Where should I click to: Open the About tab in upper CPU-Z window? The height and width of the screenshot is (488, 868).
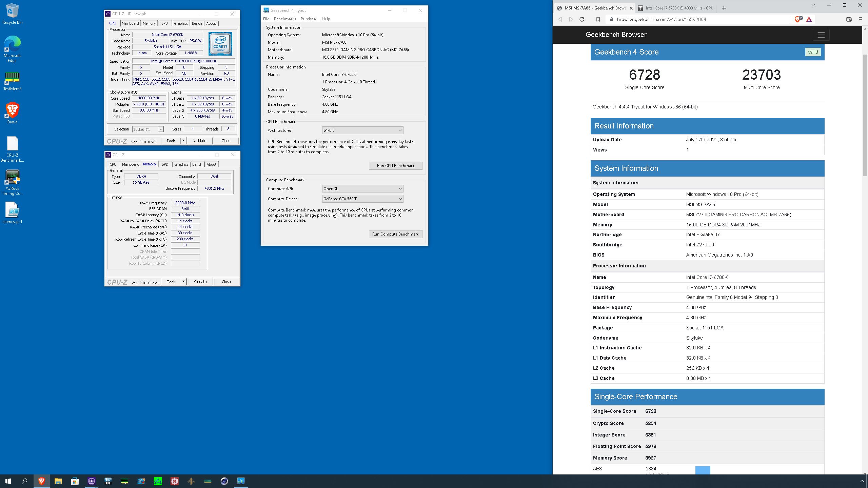pos(211,23)
